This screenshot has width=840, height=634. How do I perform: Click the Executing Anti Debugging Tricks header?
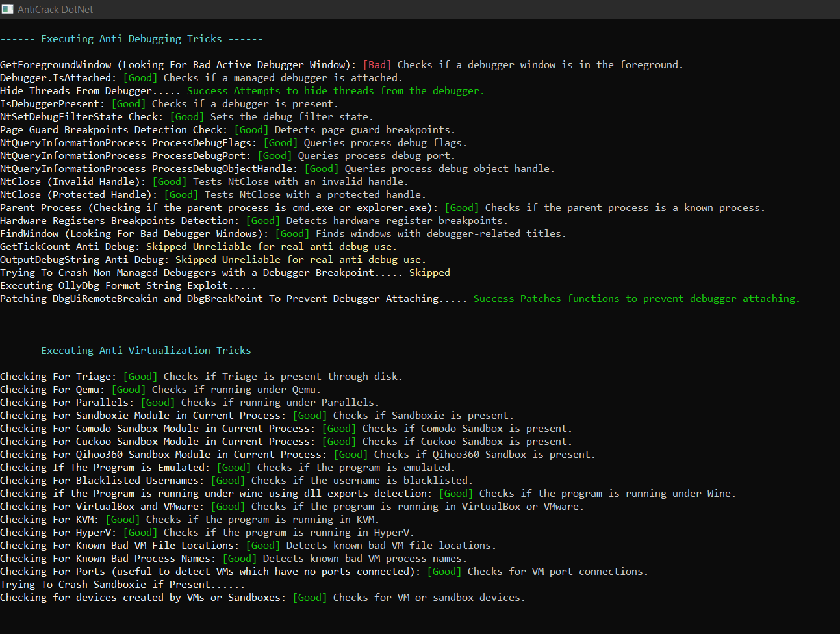(x=131, y=39)
